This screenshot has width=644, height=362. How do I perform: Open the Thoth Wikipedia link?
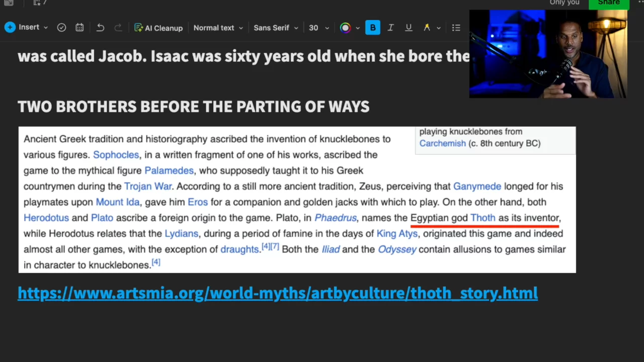click(x=482, y=218)
